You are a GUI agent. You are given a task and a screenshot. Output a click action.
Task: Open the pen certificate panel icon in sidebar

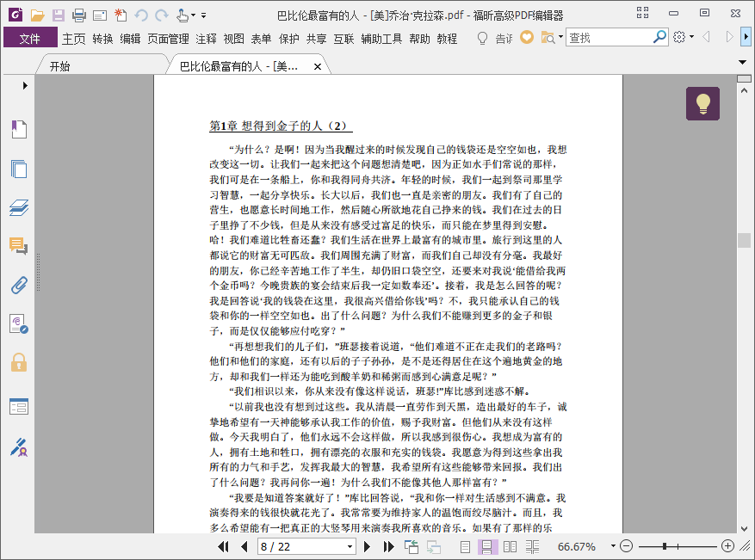coord(19,447)
